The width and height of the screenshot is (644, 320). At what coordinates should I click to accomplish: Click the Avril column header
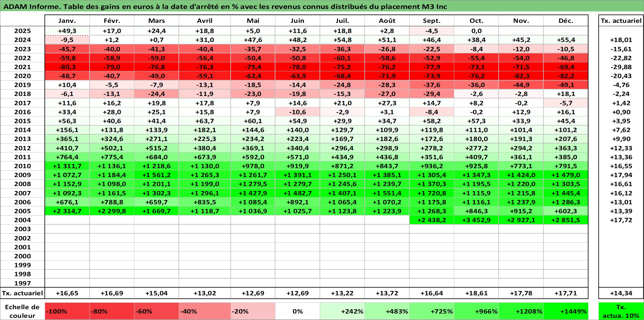point(205,21)
